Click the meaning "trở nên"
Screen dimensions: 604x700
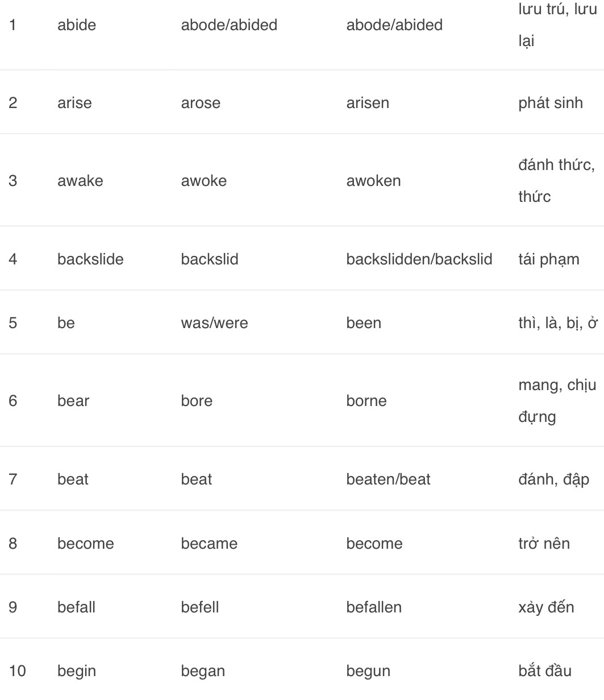pyautogui.click(x=544, y=544)
